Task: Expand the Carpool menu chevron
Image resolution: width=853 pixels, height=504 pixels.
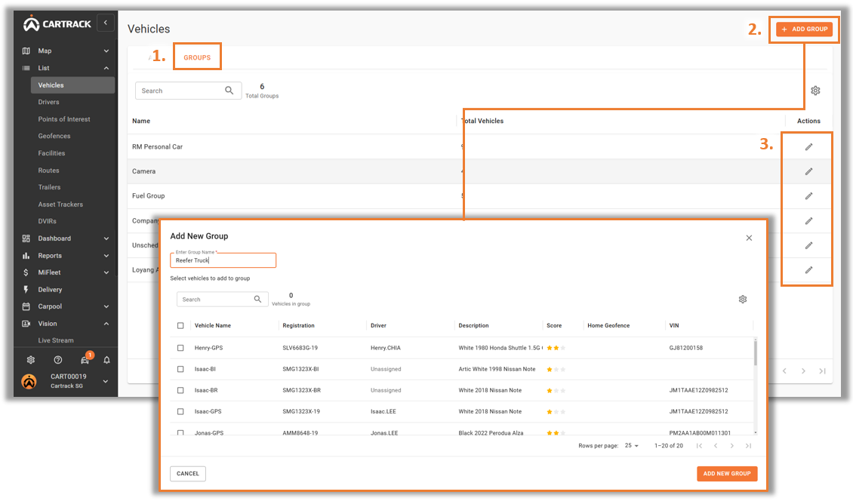Action: tap(106, 306)
